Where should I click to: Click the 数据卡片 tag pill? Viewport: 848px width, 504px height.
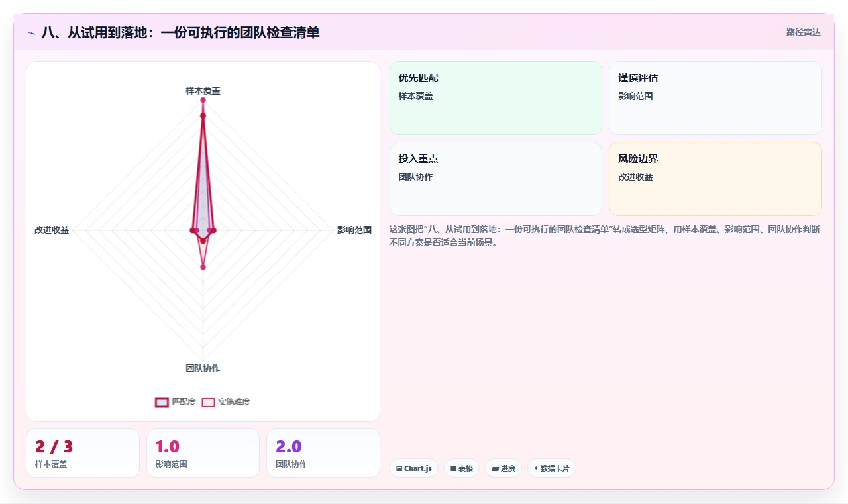(x=552, y=468)
